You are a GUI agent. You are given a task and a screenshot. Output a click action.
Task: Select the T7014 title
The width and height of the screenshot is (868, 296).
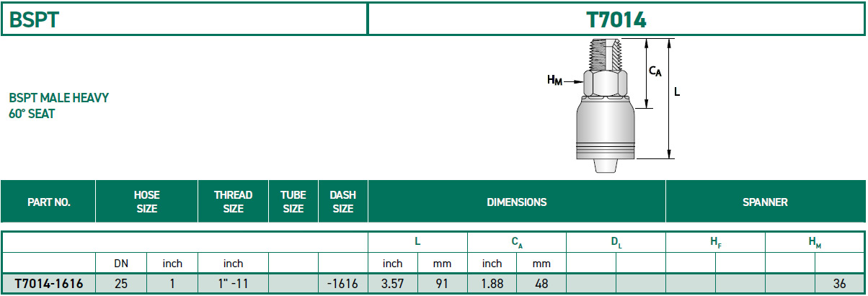(616, 19)
